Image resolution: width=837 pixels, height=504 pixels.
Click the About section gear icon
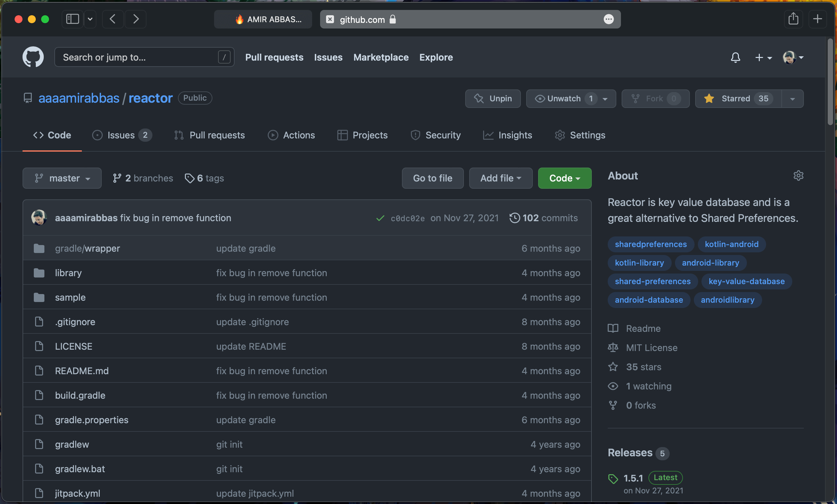(x=798, y=176)
